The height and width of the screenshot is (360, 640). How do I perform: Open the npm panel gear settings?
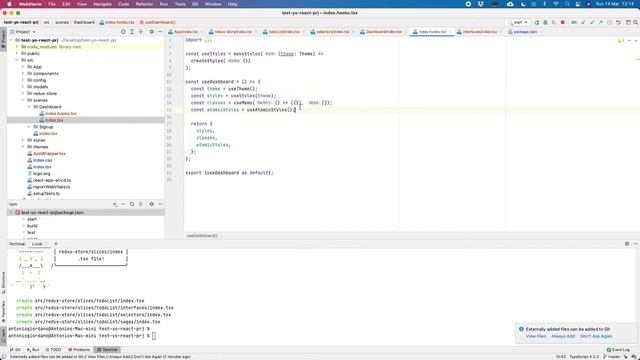pyautogui.click(x=151, y=204)
